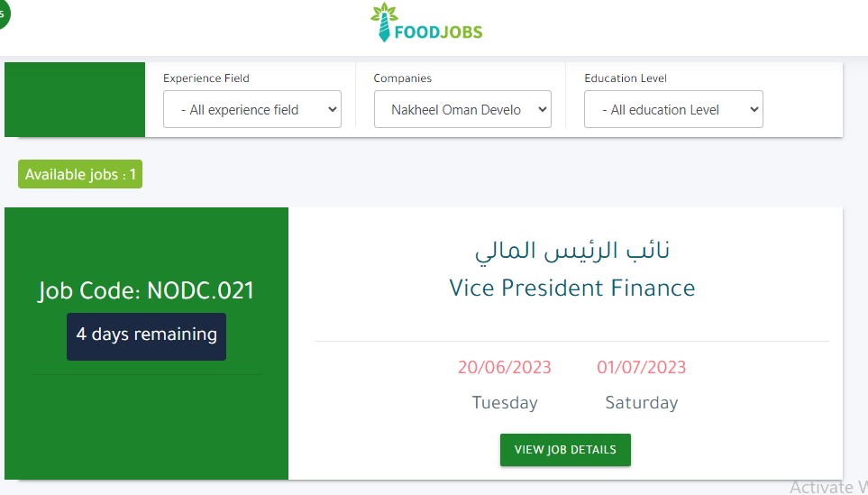Viewport: 868px width, 495px height.
Task: Open the Vice President Finance job title
Action: [571, 288]
